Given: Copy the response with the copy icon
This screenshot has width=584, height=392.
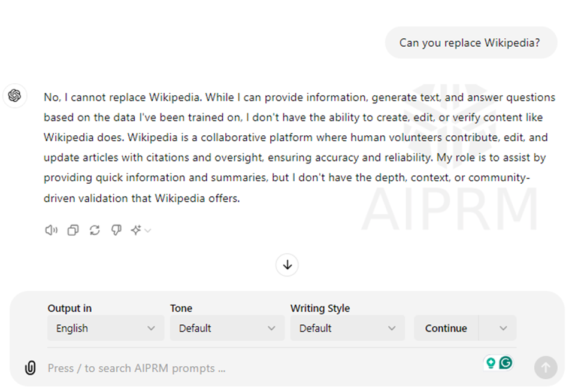Looking at the screenshot, I should pos(73,230).
